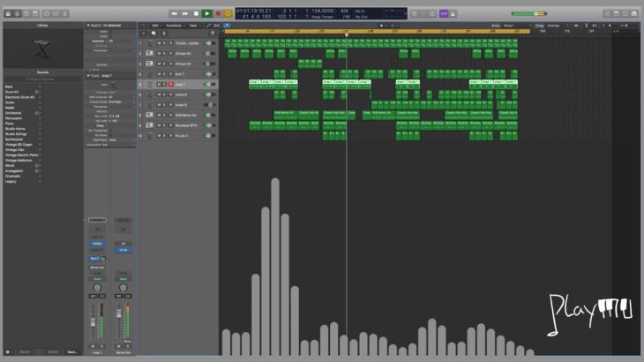
Task: Check the Region Loop checkbox in inspector
Action: pos(110,36)
